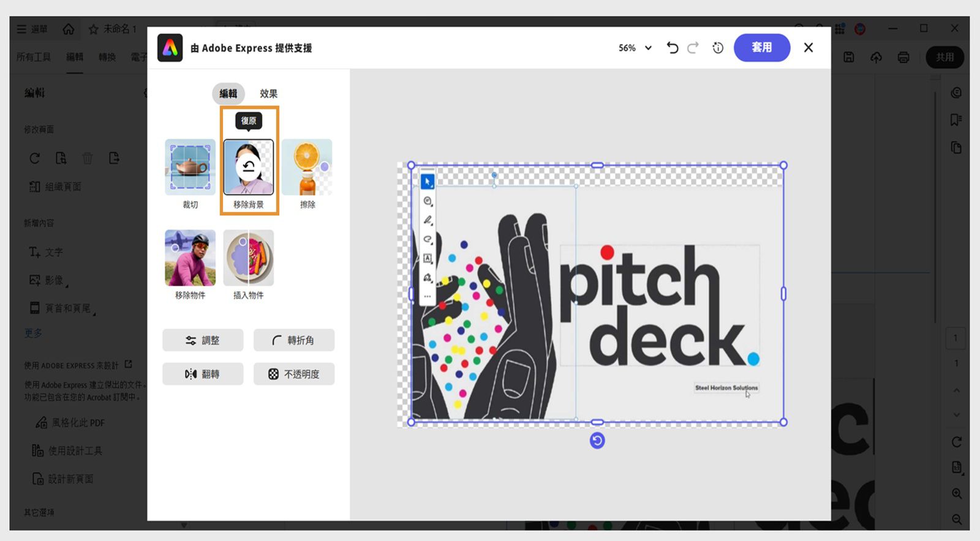The image size is (980, 541).
Task: Go to previous page with up chevron
Action: (957, 390)
